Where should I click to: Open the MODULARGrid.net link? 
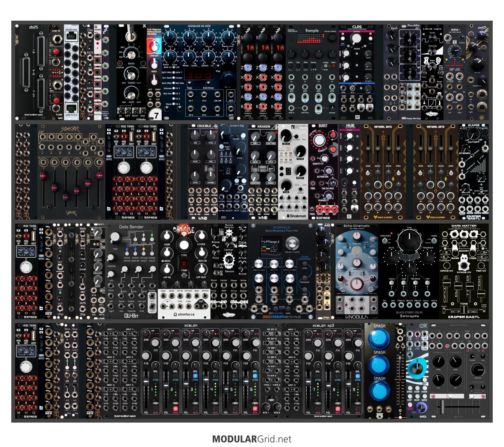click(252, 439)
